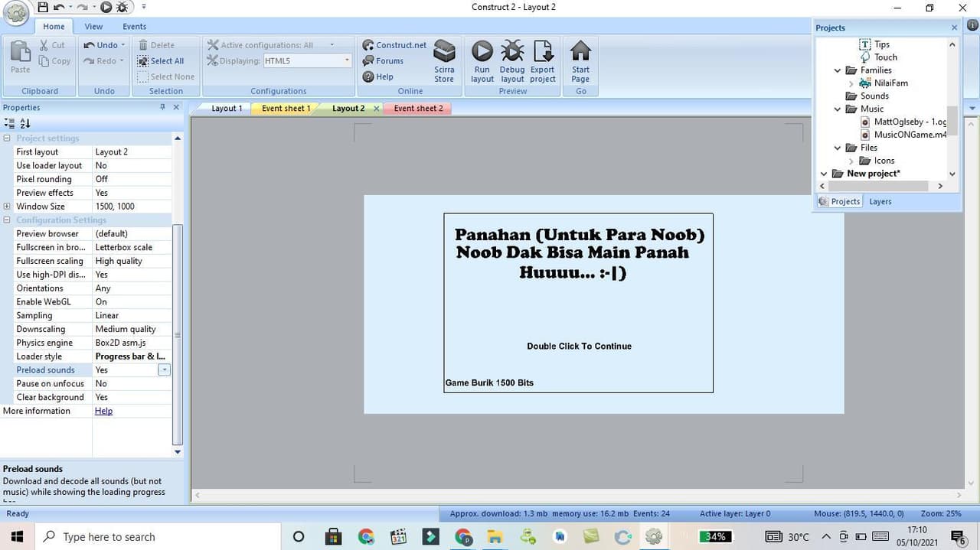Collapse the Project settings section

coord(7,138)
